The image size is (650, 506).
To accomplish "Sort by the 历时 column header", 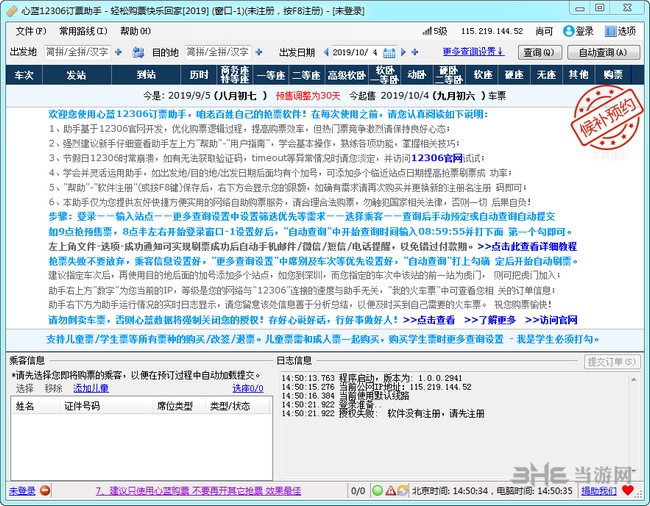I will pos(199,75).
